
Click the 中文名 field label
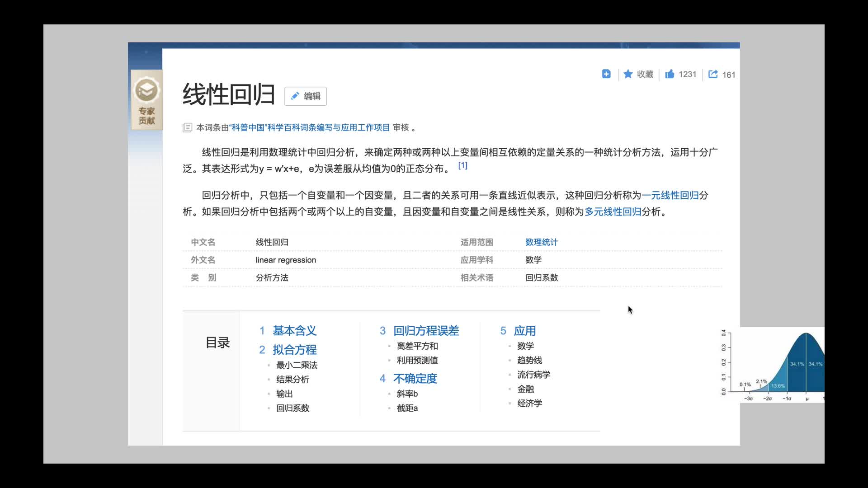point(203,242)
